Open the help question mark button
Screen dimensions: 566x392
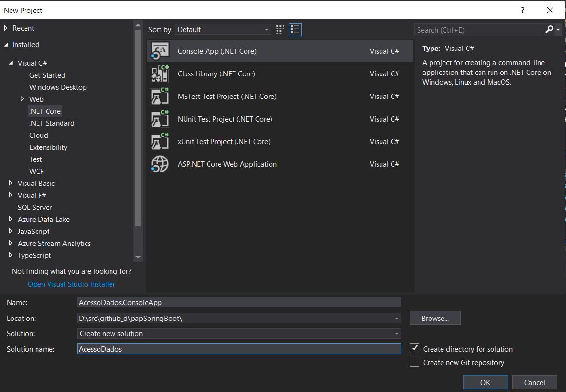[522, 10]
